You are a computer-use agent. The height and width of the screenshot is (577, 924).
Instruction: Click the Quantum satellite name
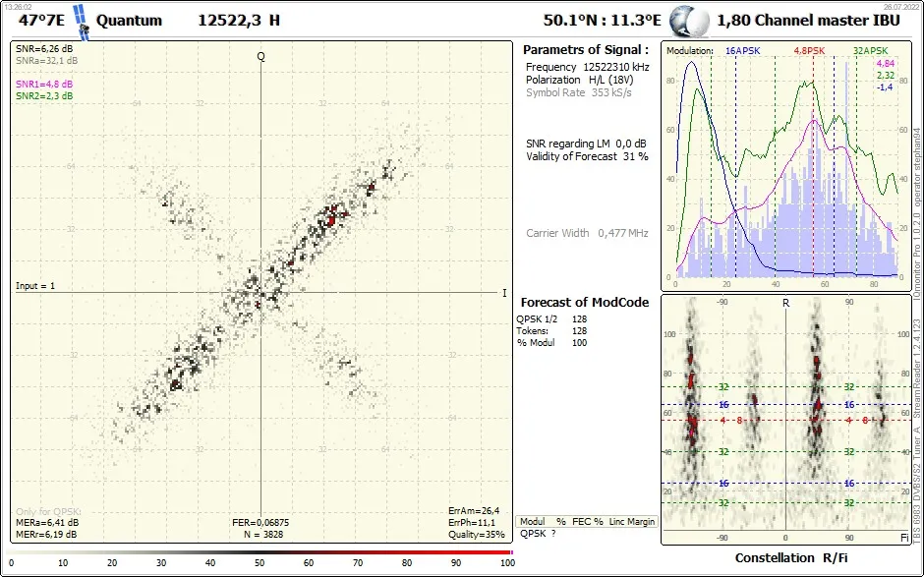(129, 20)
